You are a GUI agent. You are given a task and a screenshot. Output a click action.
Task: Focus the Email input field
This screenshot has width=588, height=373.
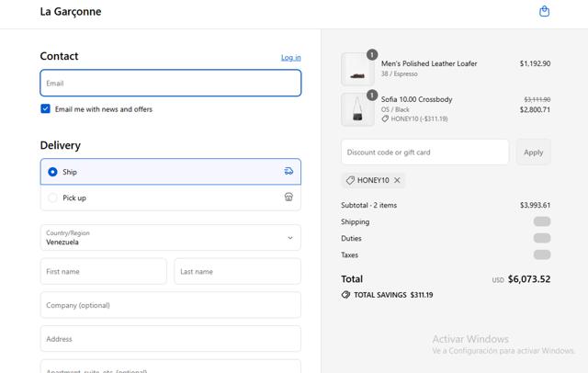point(171,83)
